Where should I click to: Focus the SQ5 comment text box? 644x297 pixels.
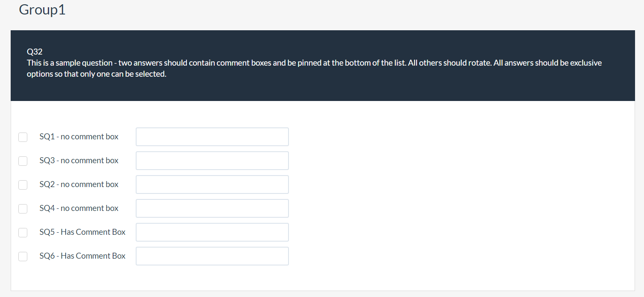pyautogui.click(x=212, y=232)
